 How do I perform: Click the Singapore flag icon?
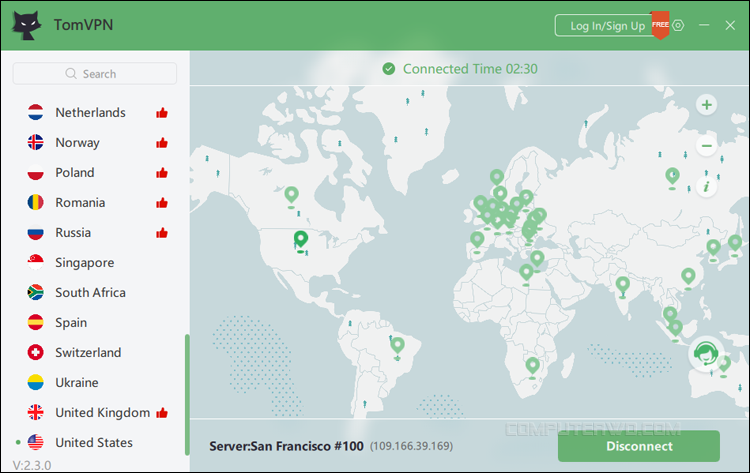point(35,263)
